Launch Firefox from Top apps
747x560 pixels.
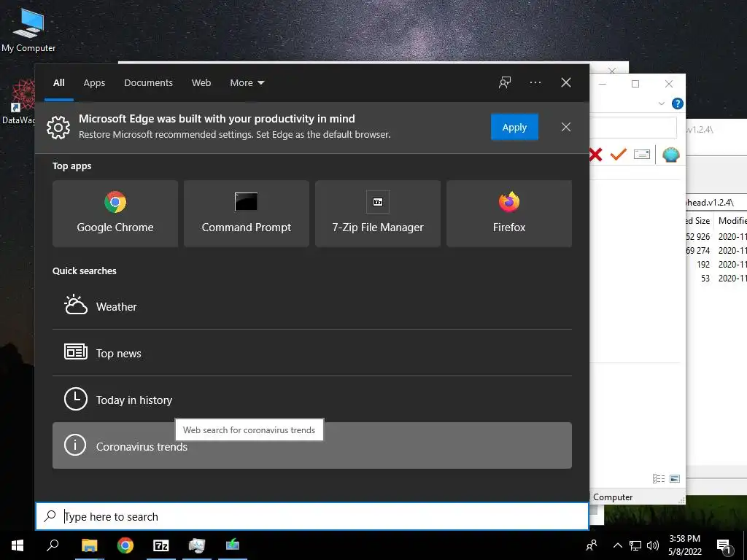[x=508, y=214]
